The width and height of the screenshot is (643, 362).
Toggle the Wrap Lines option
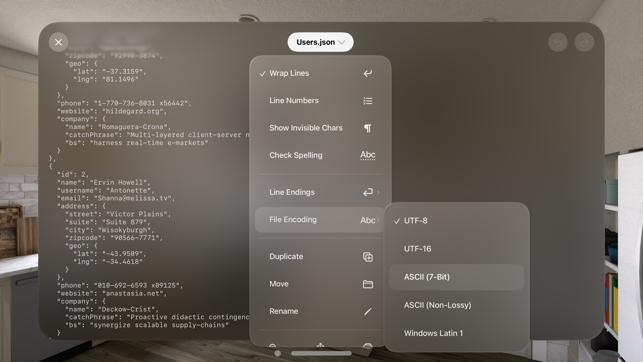click(320, 73)
